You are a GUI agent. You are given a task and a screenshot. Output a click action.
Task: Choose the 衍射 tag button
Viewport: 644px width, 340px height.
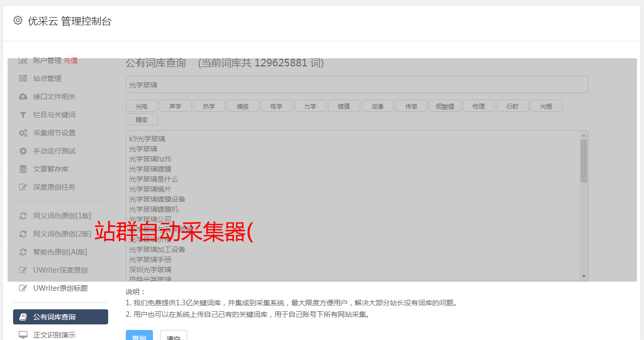[x=513, y=106]
